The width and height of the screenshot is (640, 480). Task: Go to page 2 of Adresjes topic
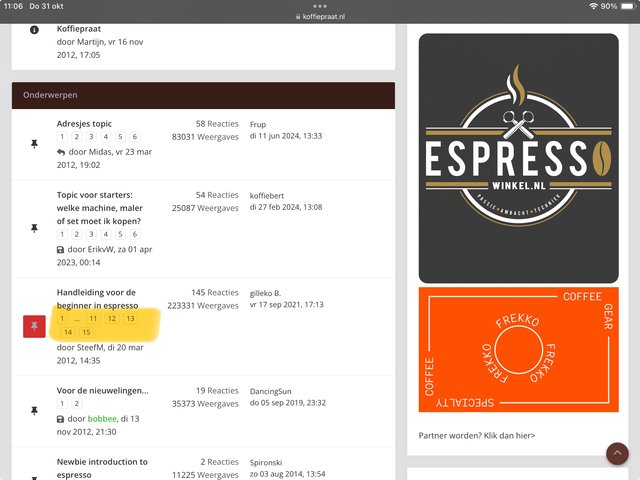coord(76,137)
